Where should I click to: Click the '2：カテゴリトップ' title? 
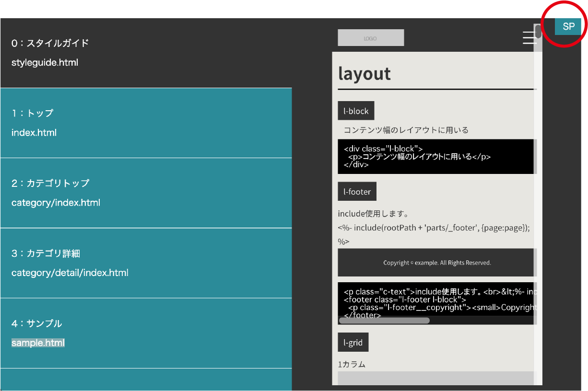coord(50,183)
